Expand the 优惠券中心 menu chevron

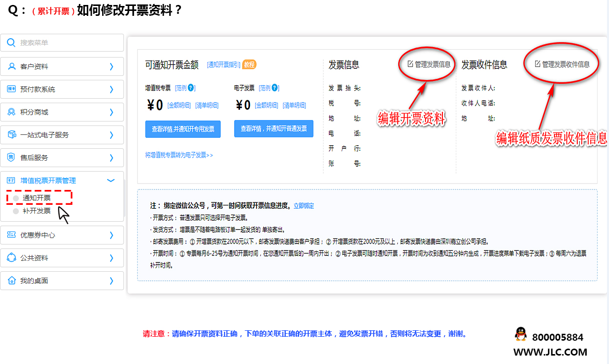point(112,235)
